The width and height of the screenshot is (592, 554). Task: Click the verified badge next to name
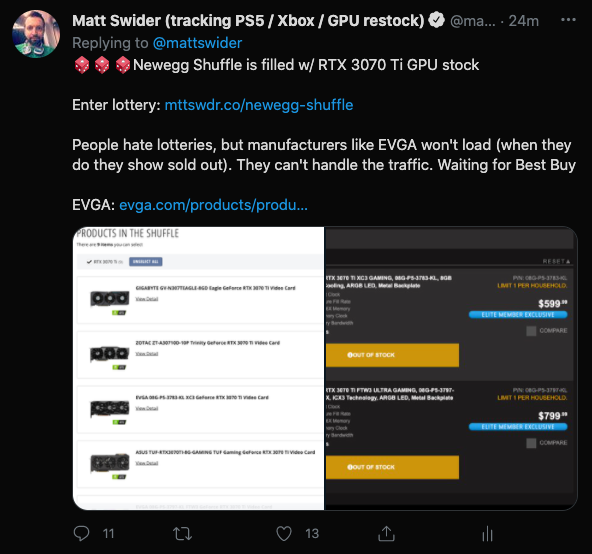(437, 20)
